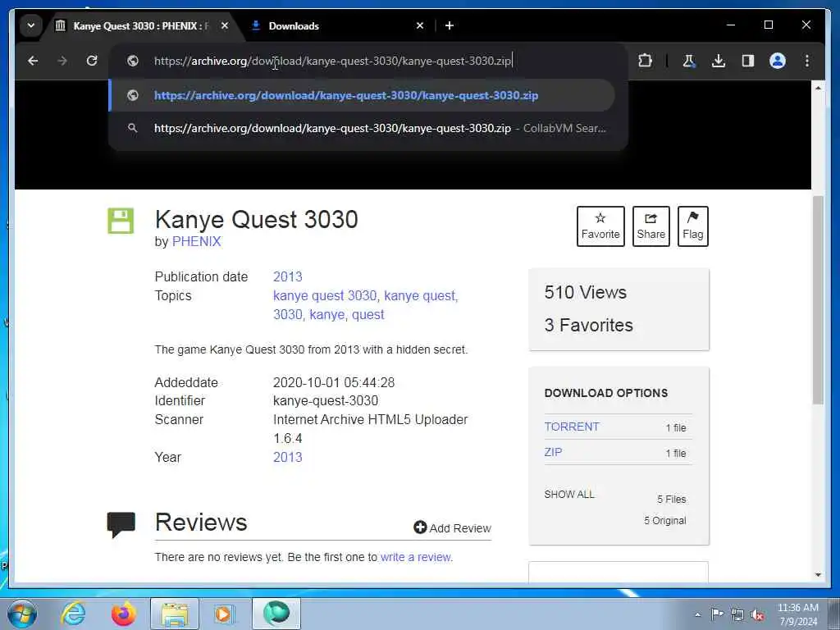
Task: Click the scrollbar down arrow
Action: 818,575
